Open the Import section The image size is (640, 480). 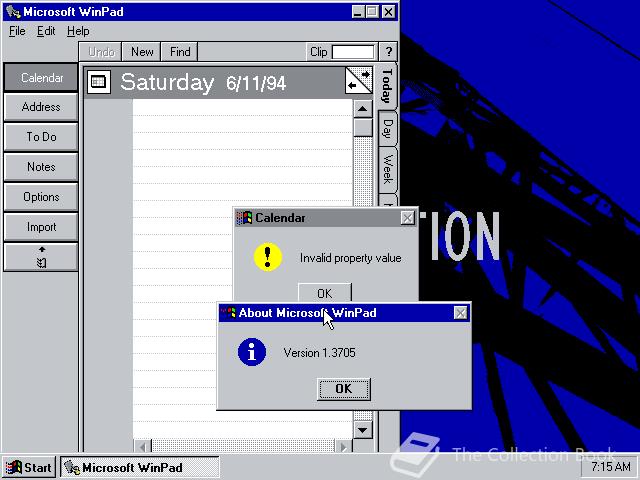click(x=41, y=227)
